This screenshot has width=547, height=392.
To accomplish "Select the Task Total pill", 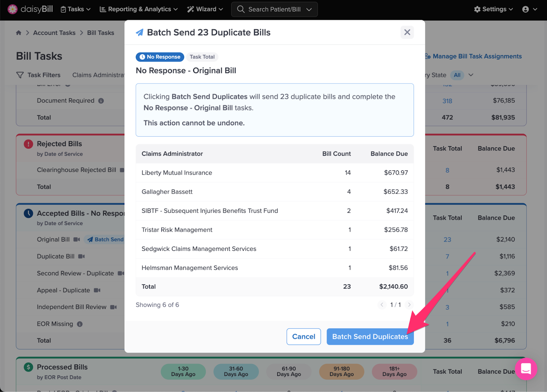I will [x=202, y=57].
